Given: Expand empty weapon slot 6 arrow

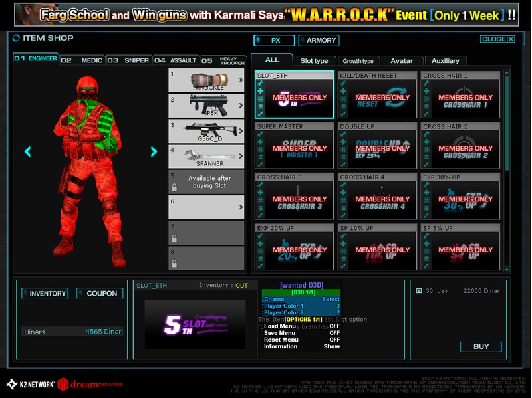Looking at the screenshot, I should (x=241, y=207).
